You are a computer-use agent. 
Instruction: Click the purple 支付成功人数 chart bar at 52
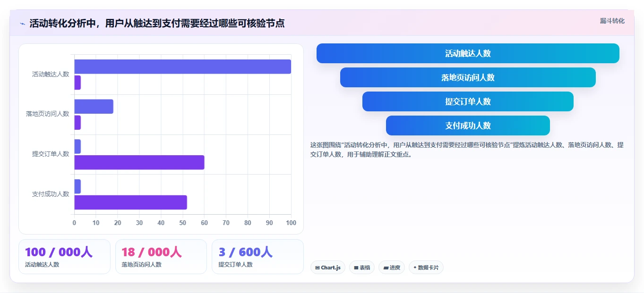point(130,202)
